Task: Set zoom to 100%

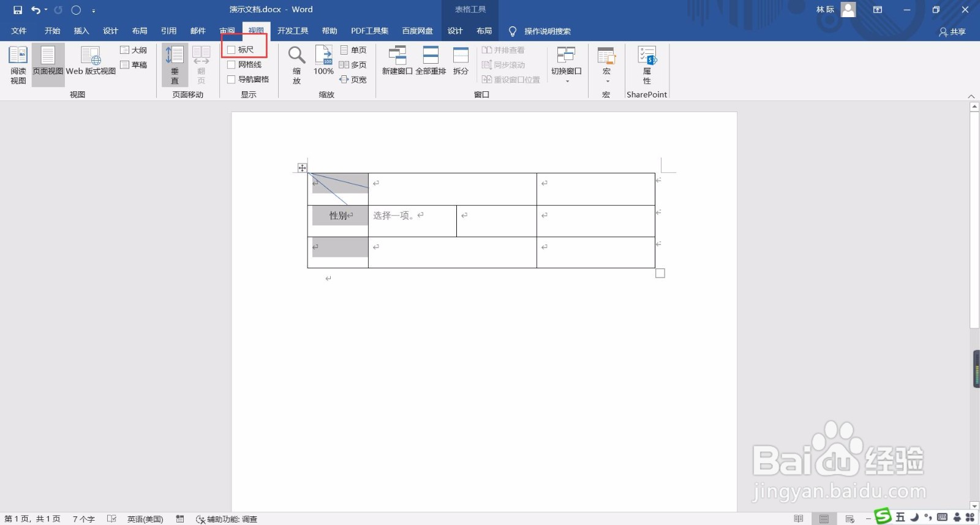Action: (x=323, y=61)
